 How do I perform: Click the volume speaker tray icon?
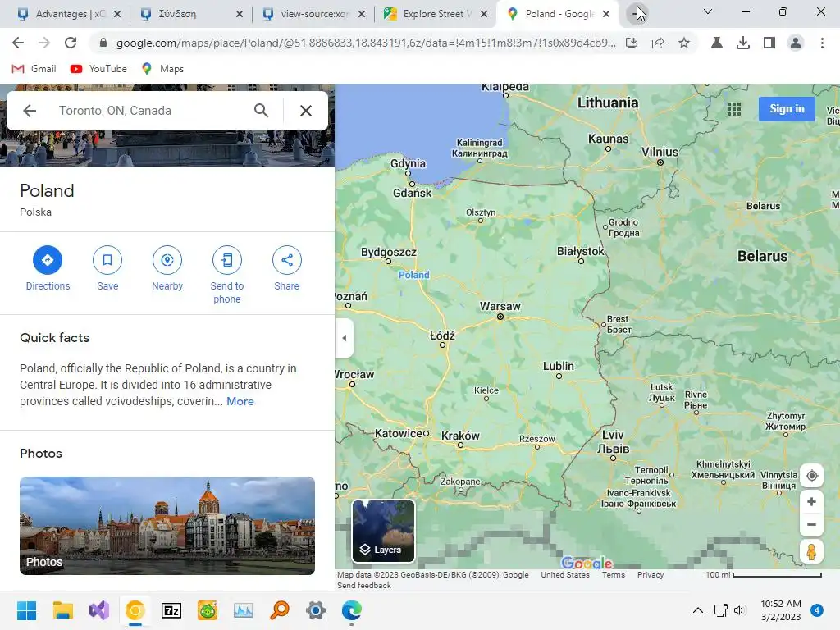[740, 610]
